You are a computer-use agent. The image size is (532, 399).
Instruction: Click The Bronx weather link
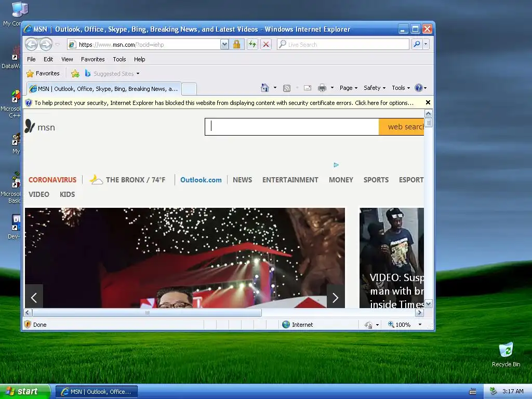127,179
